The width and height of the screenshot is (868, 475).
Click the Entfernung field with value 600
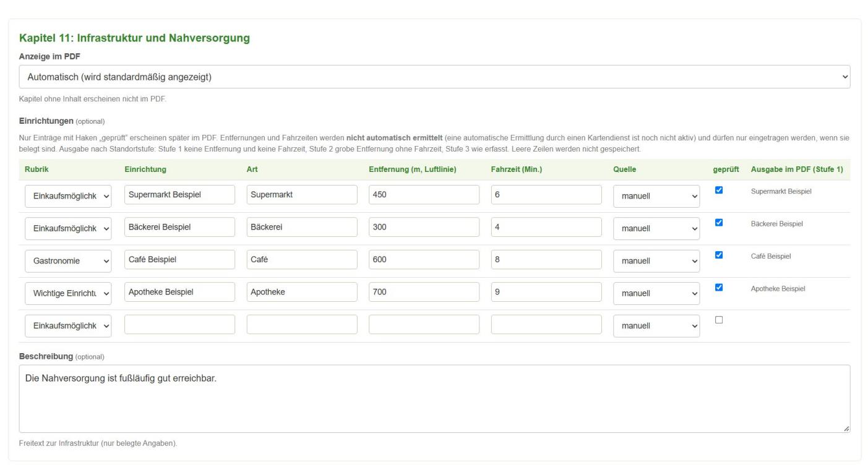click(x=424, y=260)
